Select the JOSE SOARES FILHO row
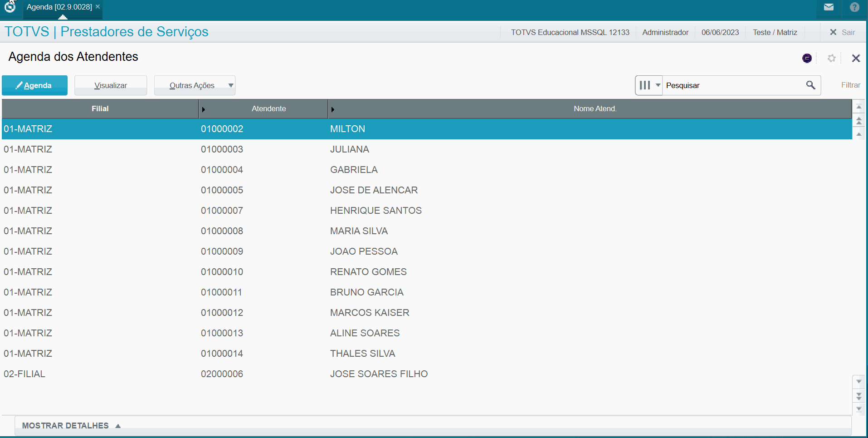This screenshot has width=868, height=438. coord(427,374)
